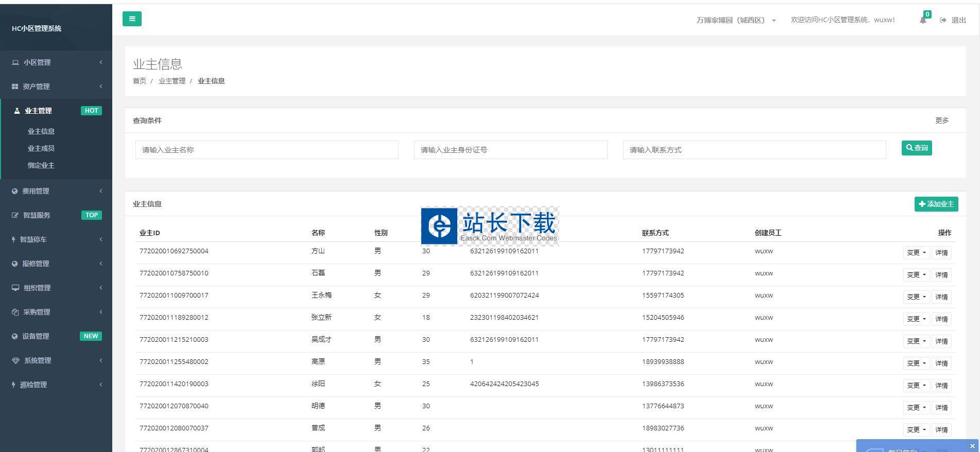View 详情 for owner 徐阳

tap(941, 386)
